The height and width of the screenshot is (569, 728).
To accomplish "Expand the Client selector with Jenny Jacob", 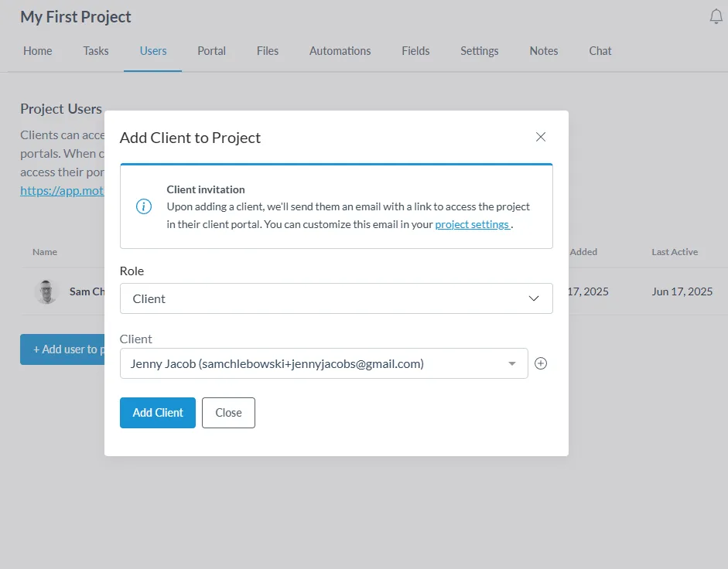I will tap(323, 363).
